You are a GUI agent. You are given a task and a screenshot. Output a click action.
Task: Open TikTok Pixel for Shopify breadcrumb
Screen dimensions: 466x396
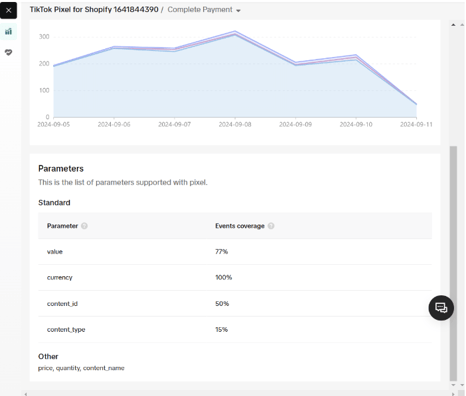[94, 9]
